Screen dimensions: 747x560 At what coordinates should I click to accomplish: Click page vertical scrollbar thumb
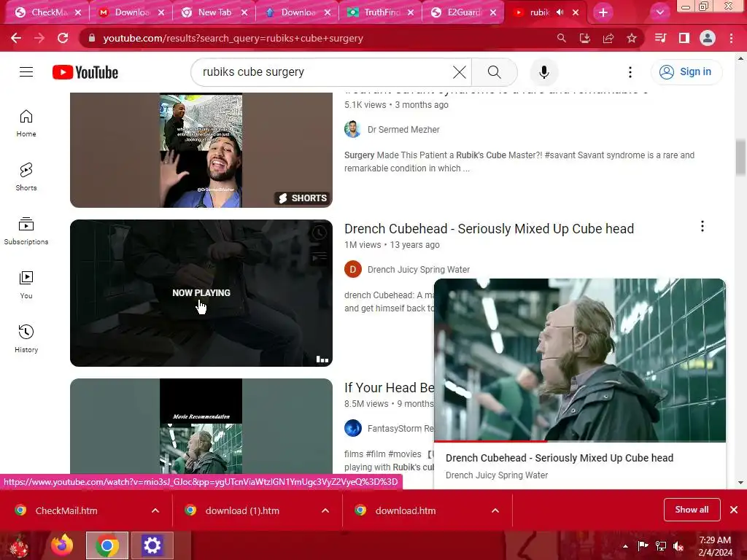(x=740, y=157)
